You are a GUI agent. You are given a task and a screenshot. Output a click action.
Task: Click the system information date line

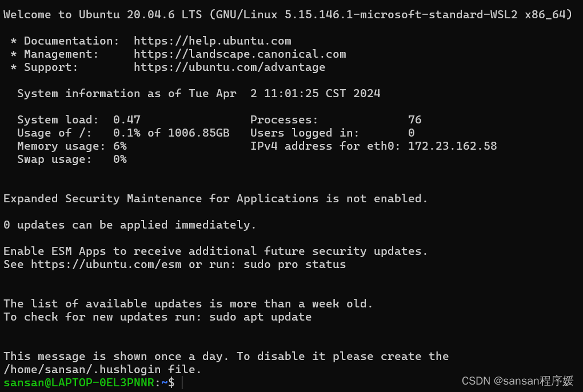(x=198, y=94)
